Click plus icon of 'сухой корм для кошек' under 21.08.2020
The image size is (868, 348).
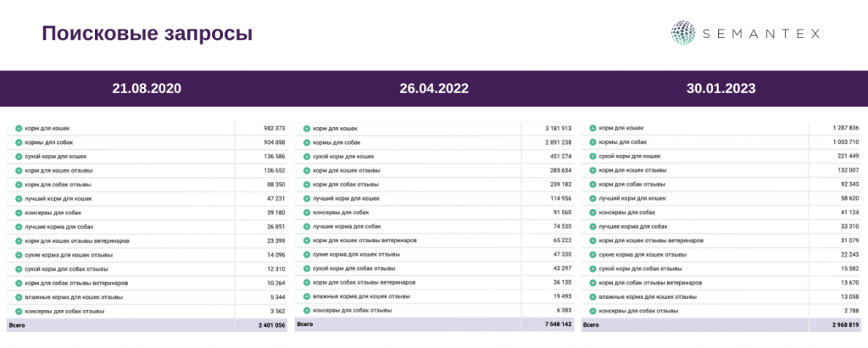point(19,157)
